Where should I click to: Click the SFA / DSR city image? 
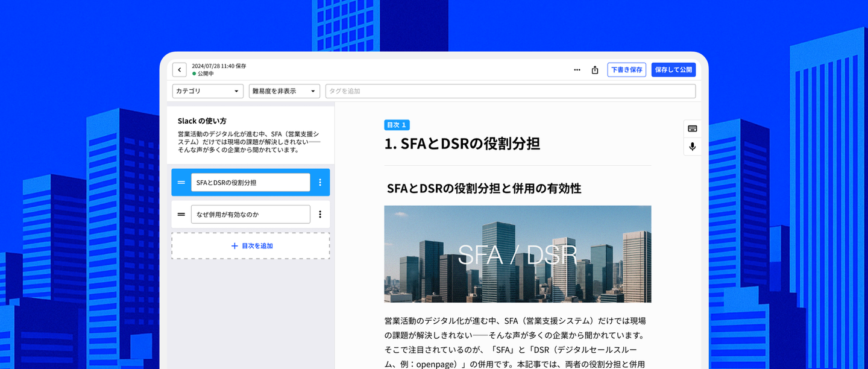point(518,254)
